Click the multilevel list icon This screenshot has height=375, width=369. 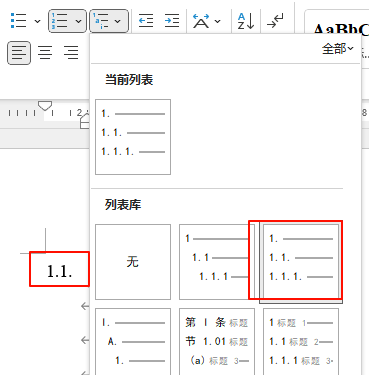(100, 21)
